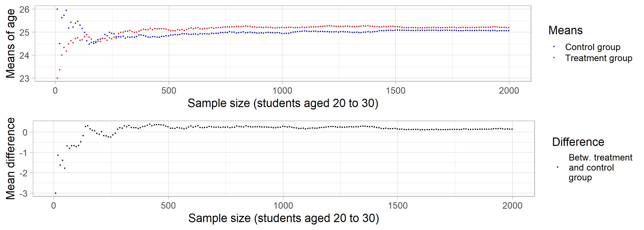Click the "Mean difference" y-axis title

click(11, 158)
